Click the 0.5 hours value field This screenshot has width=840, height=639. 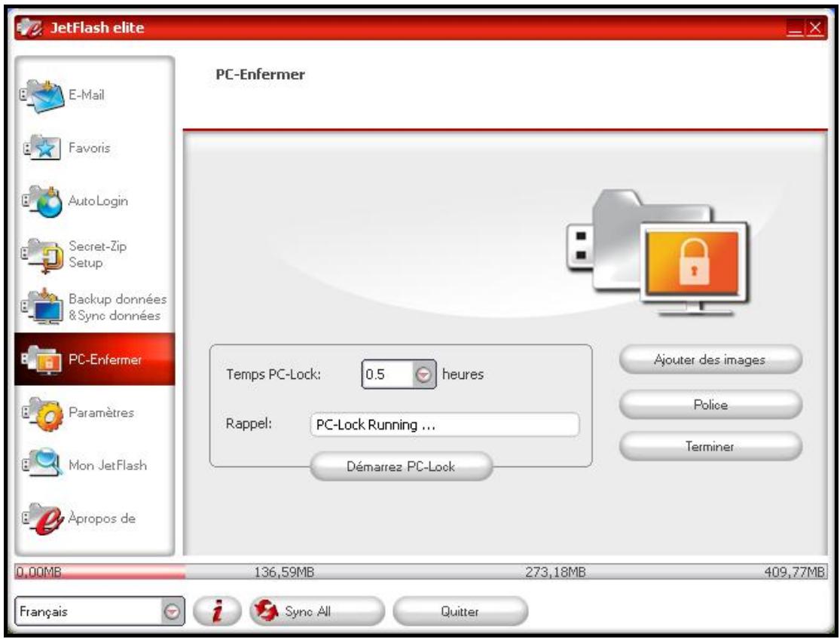point(387,375)
